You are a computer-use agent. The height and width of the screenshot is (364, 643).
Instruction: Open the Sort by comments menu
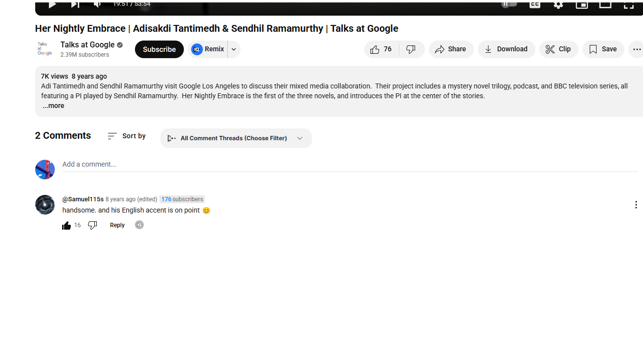click(127, 136)
